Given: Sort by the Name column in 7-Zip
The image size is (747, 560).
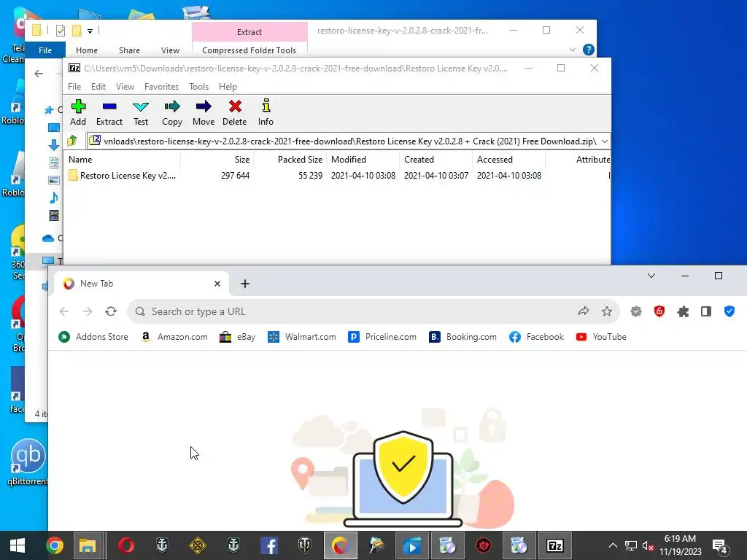Looking at the screenshot, I should pyautogui.click(x=122, y=160).
